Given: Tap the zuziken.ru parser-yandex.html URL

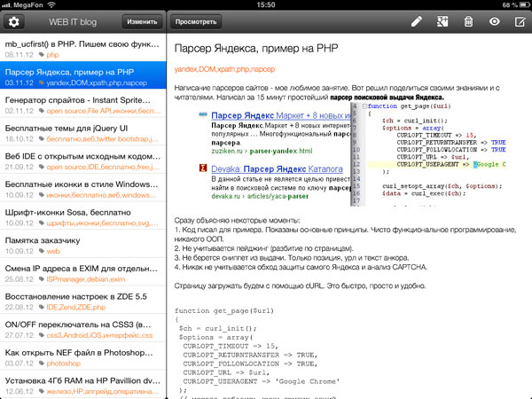Looking at the screenshot, I should pyautogui.click(x=262, y=151).
